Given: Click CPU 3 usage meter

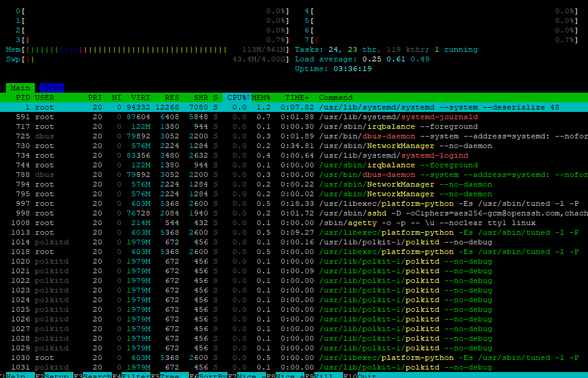Looking at the screenshot, I should tap(153, 40).
